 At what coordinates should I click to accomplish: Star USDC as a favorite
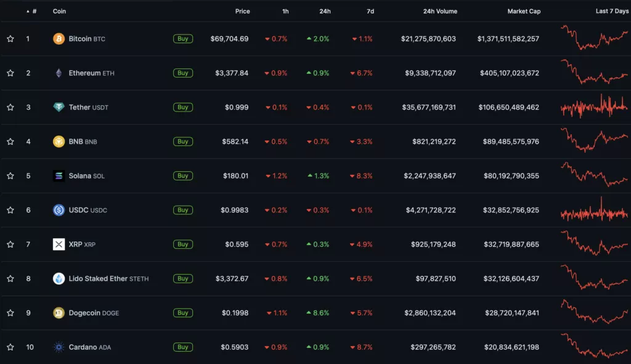click(x=10, y=210)
